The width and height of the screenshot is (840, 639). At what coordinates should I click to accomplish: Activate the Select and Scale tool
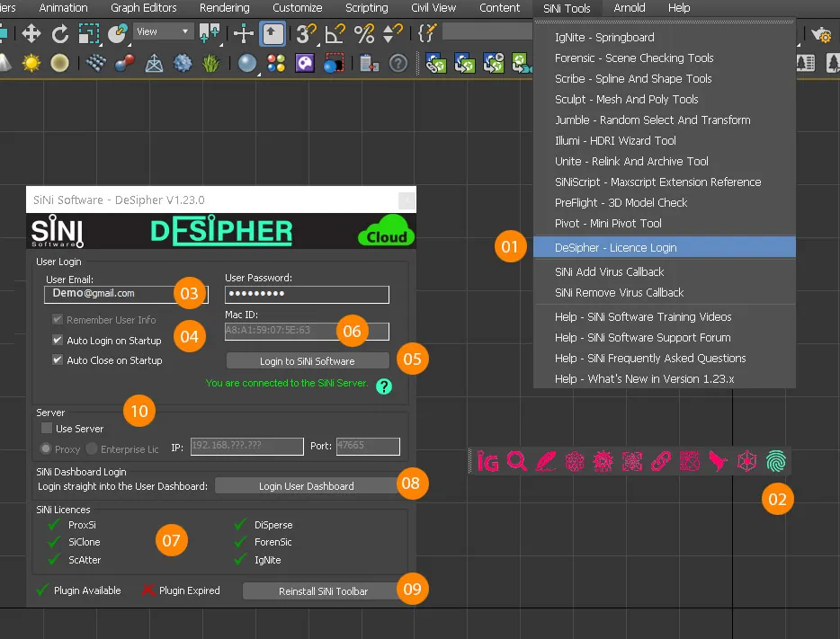coord(89,34)
